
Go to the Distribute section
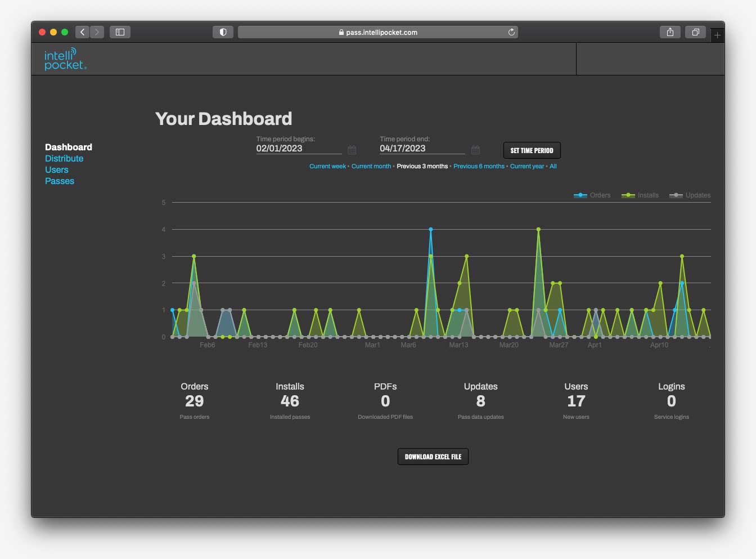(64, 159)
